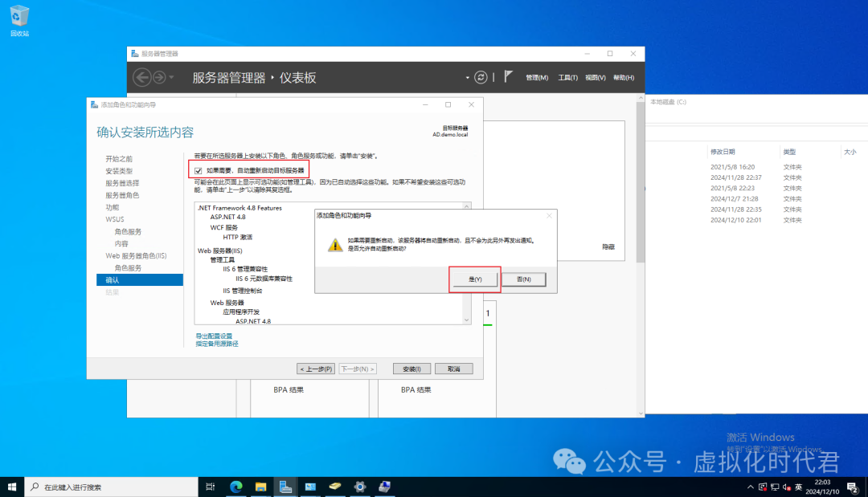Click 隐藏 in the Server Manager panel
868x497 pixels.
coord(608,246)
